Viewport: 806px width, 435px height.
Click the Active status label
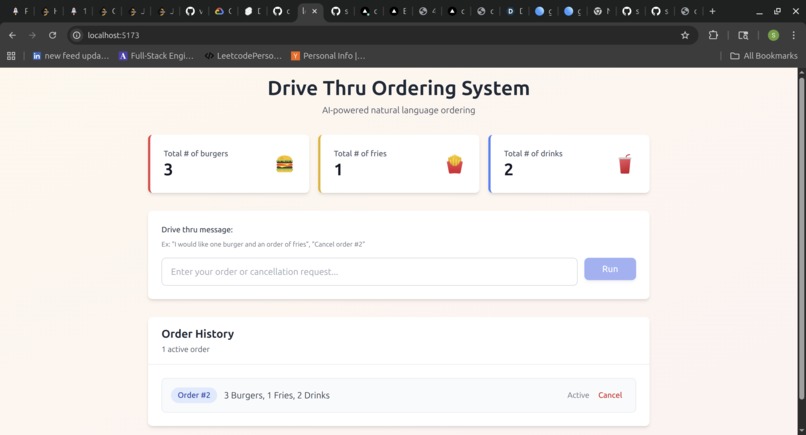[x=578, y=395]
